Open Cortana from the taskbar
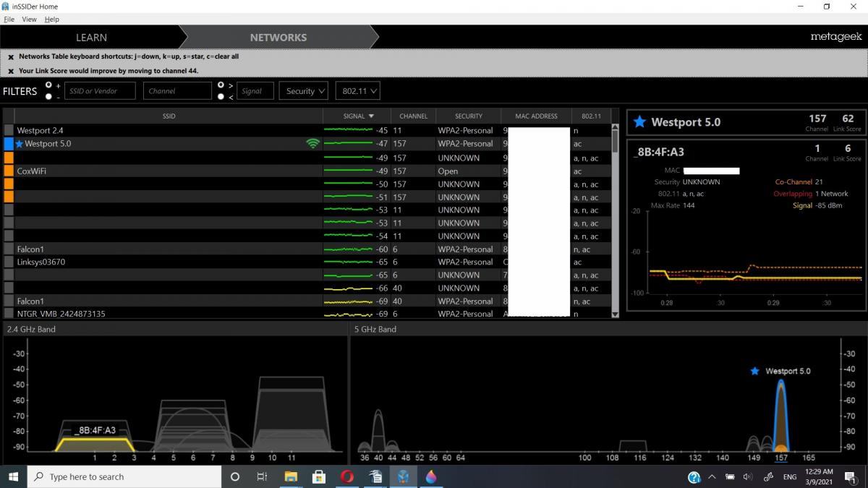The height and width of the screenshot is (488, 868). coord(235,476)
